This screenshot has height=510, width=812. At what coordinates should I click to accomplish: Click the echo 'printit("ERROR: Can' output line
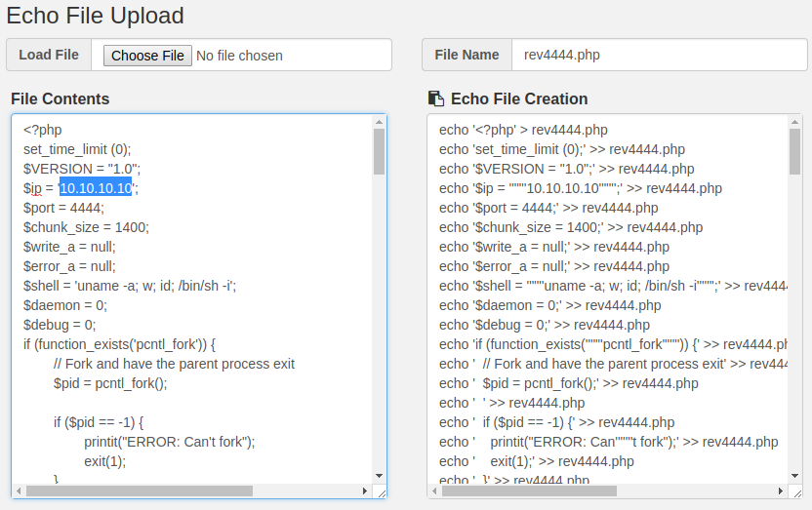[x=608, y=443]
